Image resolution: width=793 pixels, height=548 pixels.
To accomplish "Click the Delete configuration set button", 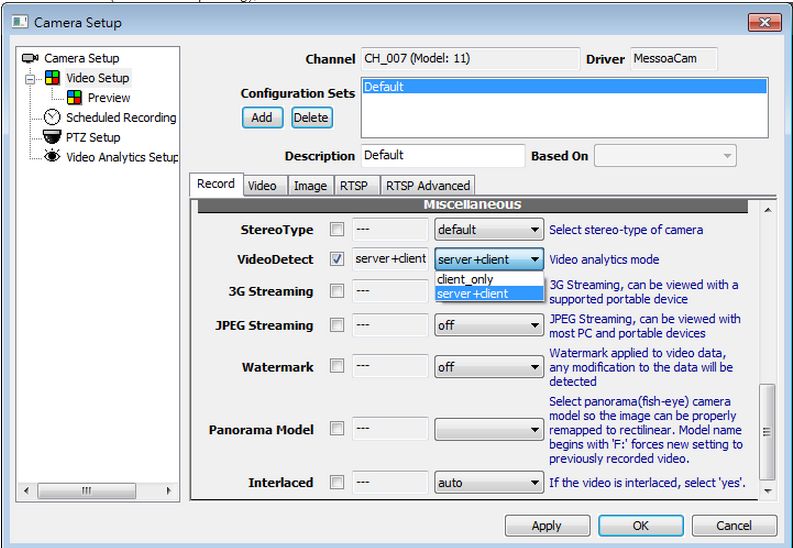I will [312, 118].
